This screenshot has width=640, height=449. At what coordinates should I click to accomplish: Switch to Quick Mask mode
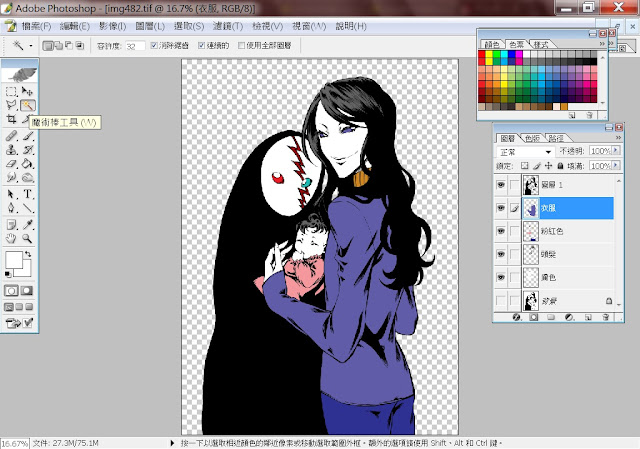click(27, 291)
